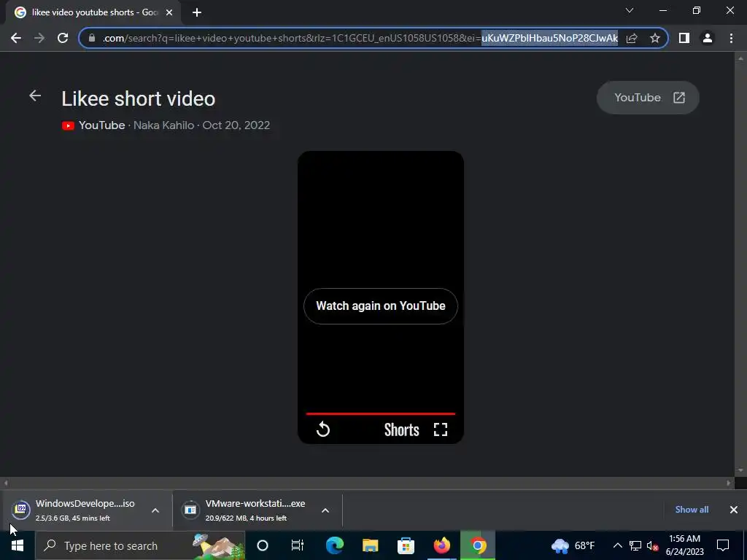Bookmark this page with the star icon
This screenshot has width=747, height=560.
click(655, 38)
